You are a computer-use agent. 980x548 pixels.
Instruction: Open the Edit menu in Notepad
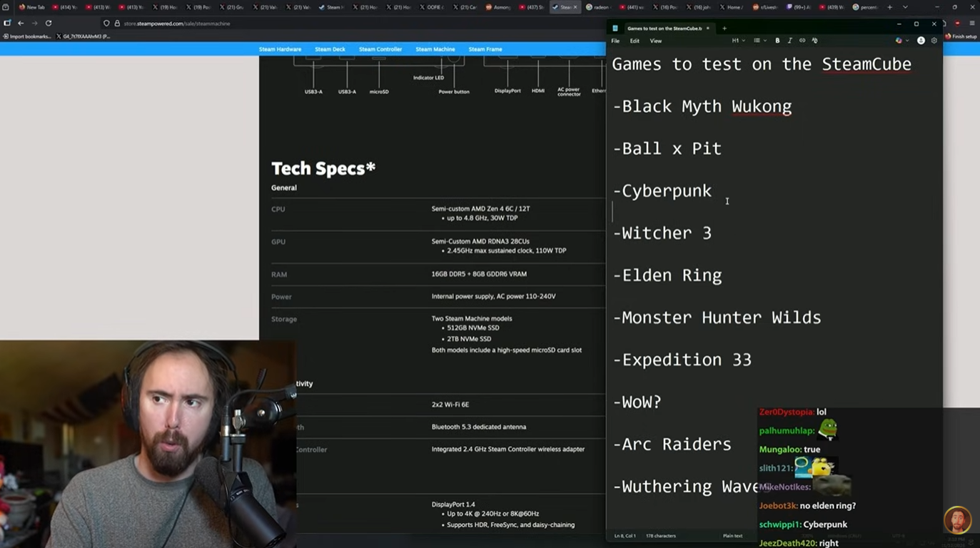(x=635, y=41)
